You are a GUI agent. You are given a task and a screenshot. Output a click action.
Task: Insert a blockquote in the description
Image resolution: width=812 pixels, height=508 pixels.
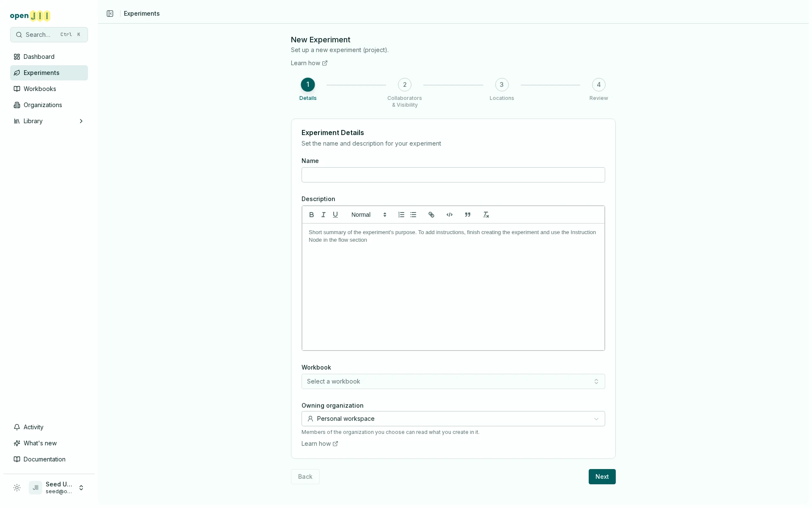468,215
